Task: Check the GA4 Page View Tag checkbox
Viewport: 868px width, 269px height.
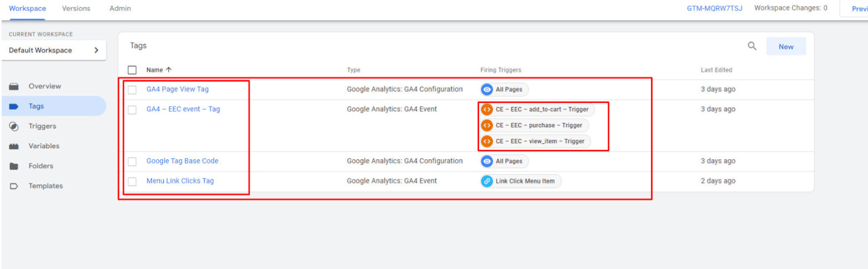Action: point(132,89)
